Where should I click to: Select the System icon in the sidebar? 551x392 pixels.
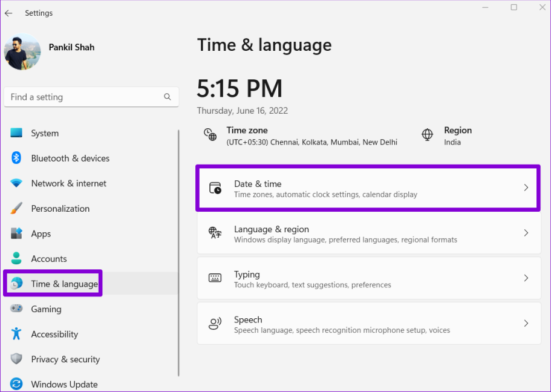click(16, 133)
